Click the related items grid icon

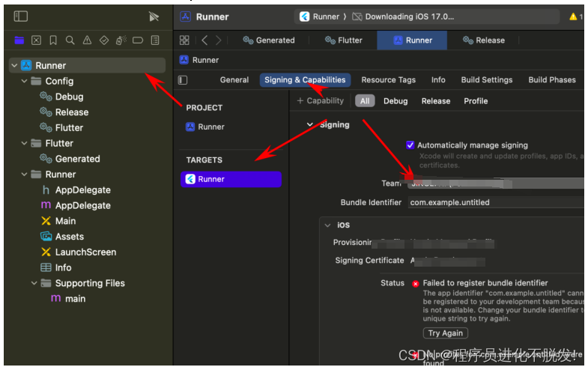[184, 40]
